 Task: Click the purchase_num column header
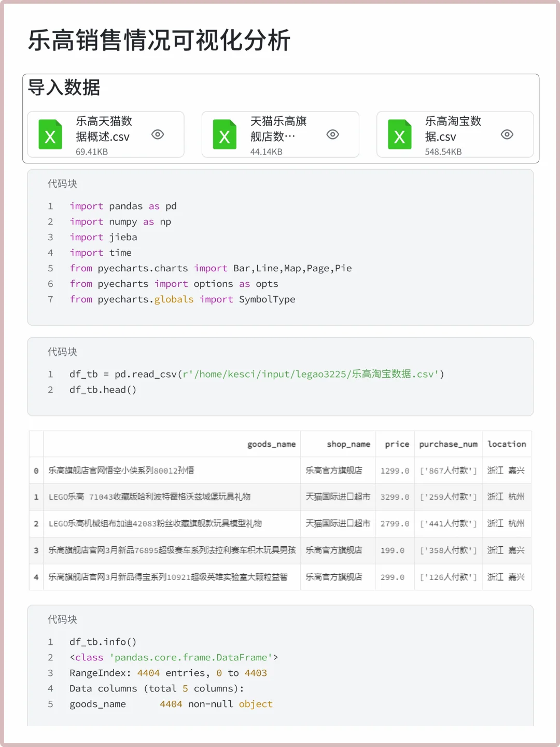click(448, 444)
